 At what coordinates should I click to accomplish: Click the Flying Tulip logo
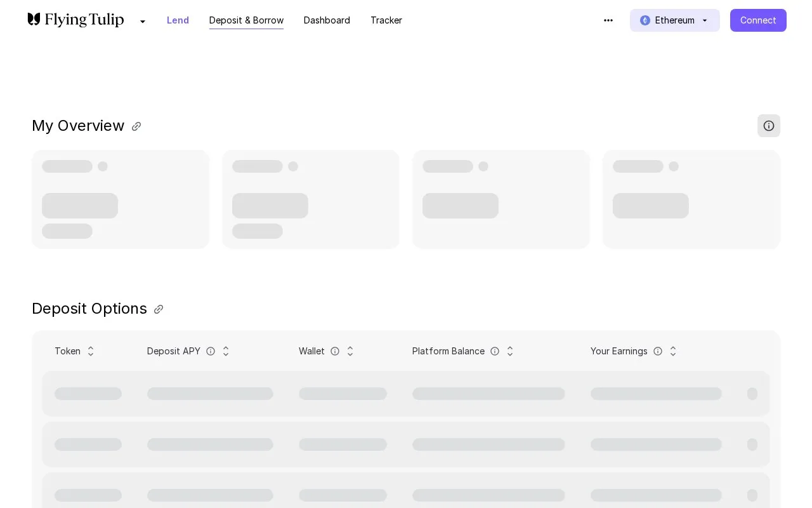(x=75, y=20)
